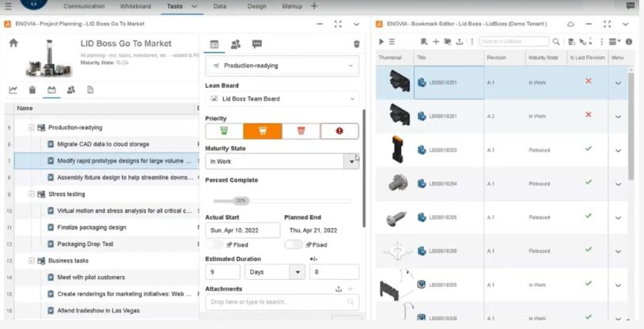Viewport: 644px width, 329px height.
Task: Open the Lid Boss Team Board dropdown
Action: click(x=282, y=99)
